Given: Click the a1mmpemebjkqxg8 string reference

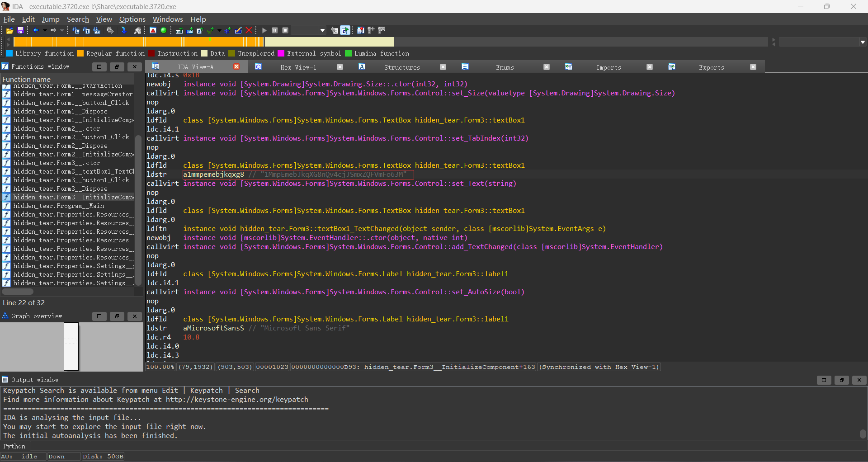Looking at the screenshot, I should point(213,174).
